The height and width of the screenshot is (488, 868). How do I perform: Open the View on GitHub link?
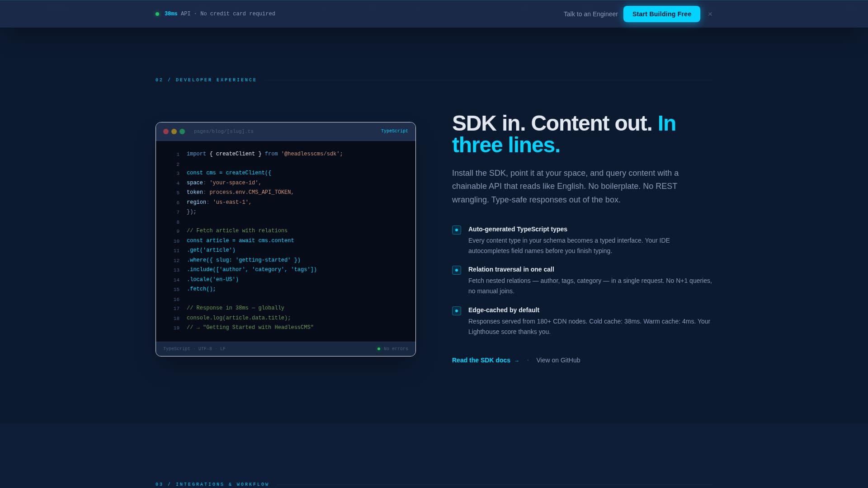pos(558,360)
